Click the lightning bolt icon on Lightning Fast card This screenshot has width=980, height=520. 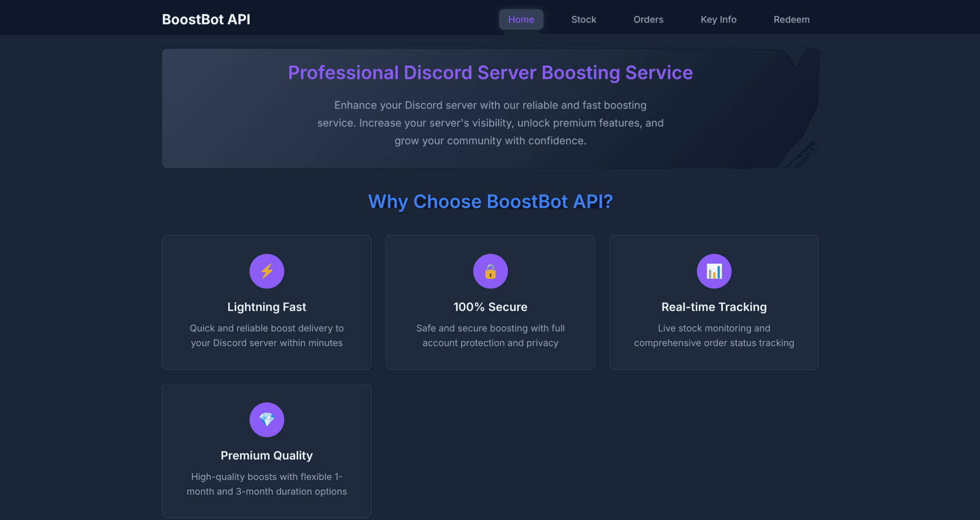pos(266,271)
